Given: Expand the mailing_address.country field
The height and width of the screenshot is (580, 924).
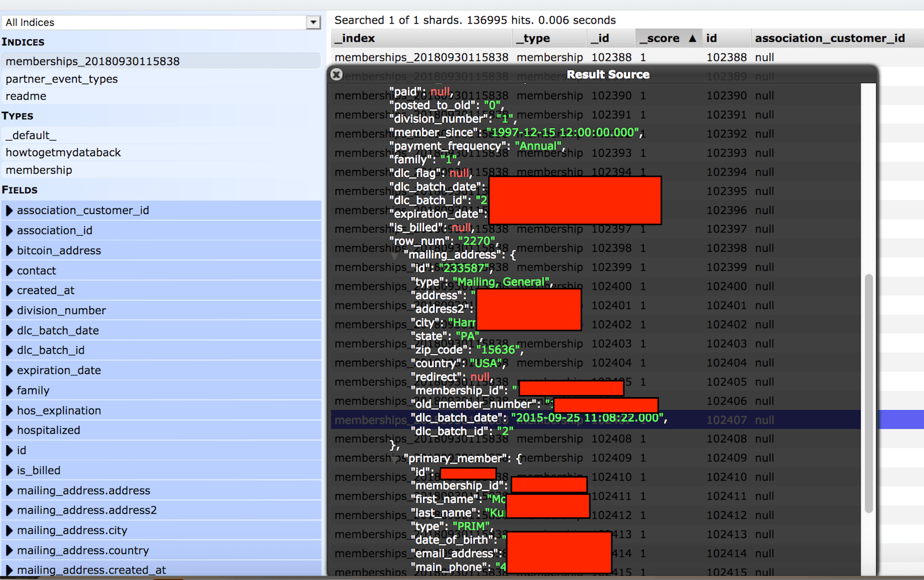Looking at the screenshot, I should coord(9,551).
